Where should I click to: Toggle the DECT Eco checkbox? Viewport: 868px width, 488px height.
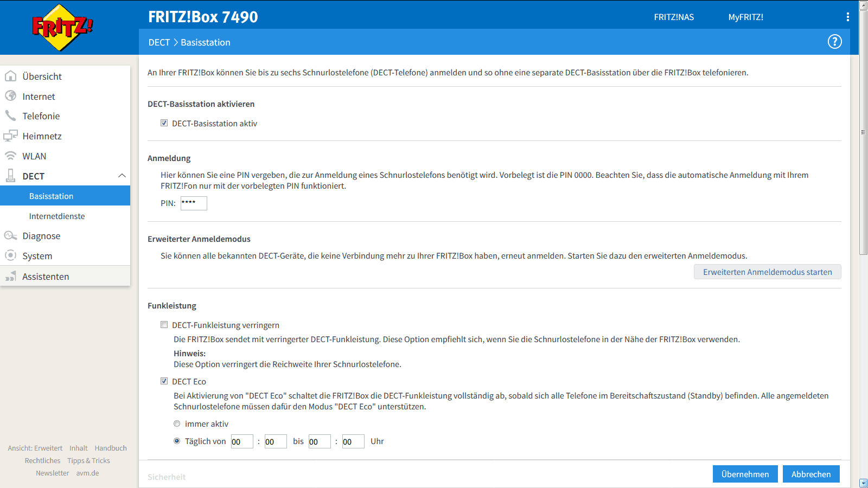pyautogui.click(x=164, y=381)
